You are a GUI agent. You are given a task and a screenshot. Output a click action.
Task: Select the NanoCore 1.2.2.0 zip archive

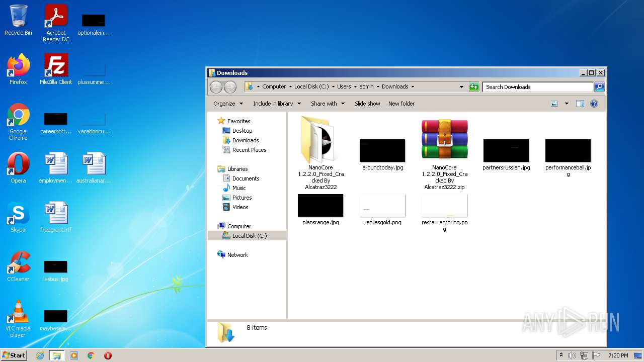point(444,154)
